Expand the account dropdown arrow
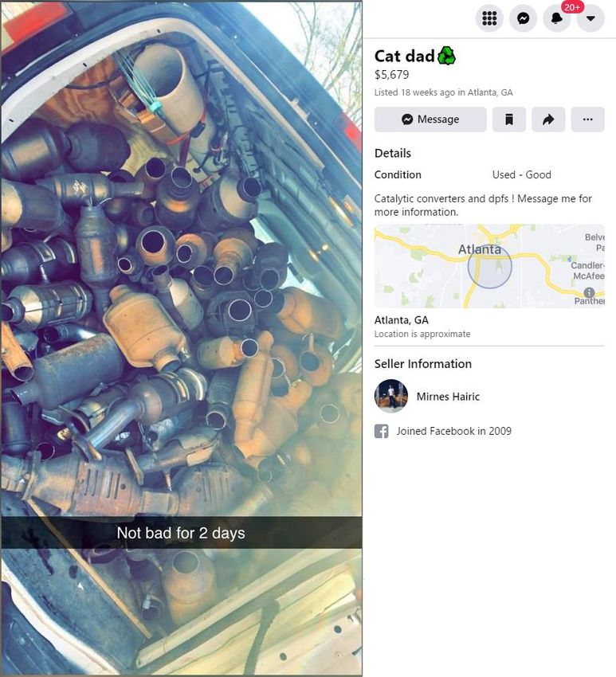616x677 pixels. click(x=590, y=18)
